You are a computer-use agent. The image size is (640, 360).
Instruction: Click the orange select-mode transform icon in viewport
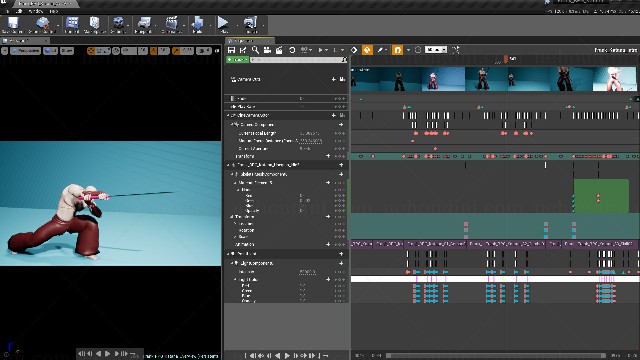point(91,51)
